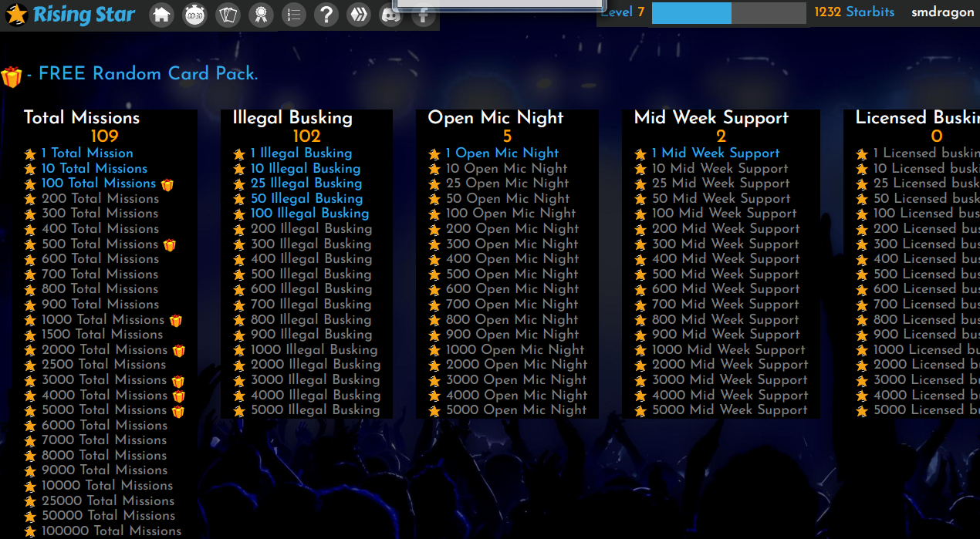Image resolution: width=980 pixels, height=539 pixels.
Task: Open the question mark help icon
Action: coord(326,15)
